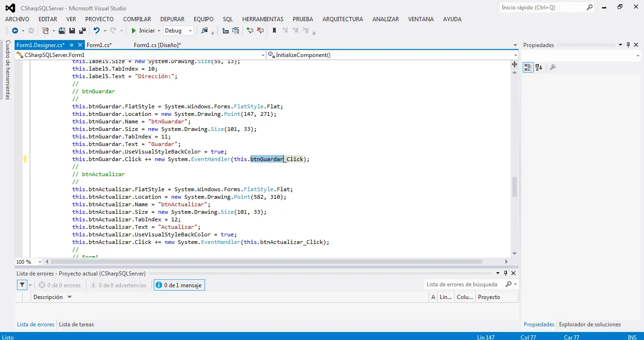The width and height of the screenshot is (644, 340).
Task: Comment out the selected lines
Action: click(x=250, y=31)
